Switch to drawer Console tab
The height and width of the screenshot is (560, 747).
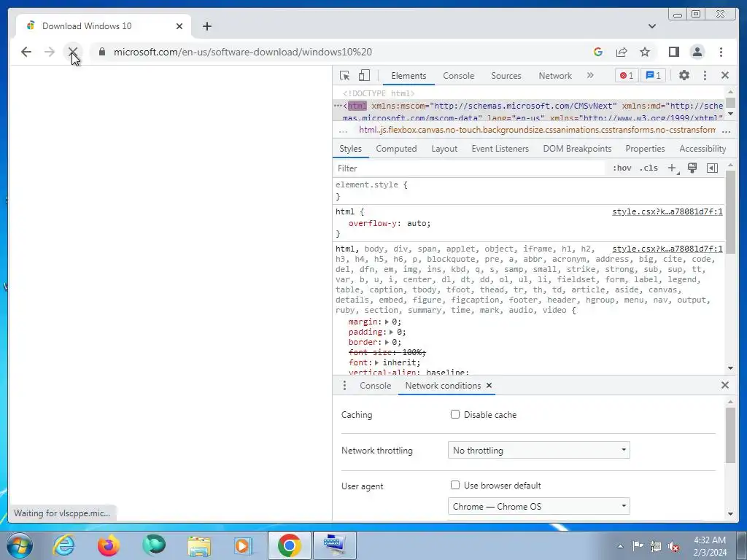[376, 386]
